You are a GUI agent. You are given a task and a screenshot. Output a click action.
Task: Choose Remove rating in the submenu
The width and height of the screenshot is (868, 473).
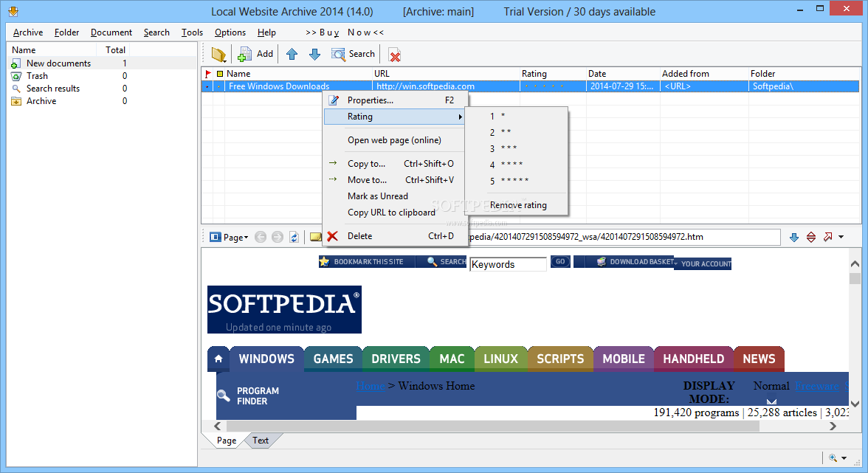517,205
